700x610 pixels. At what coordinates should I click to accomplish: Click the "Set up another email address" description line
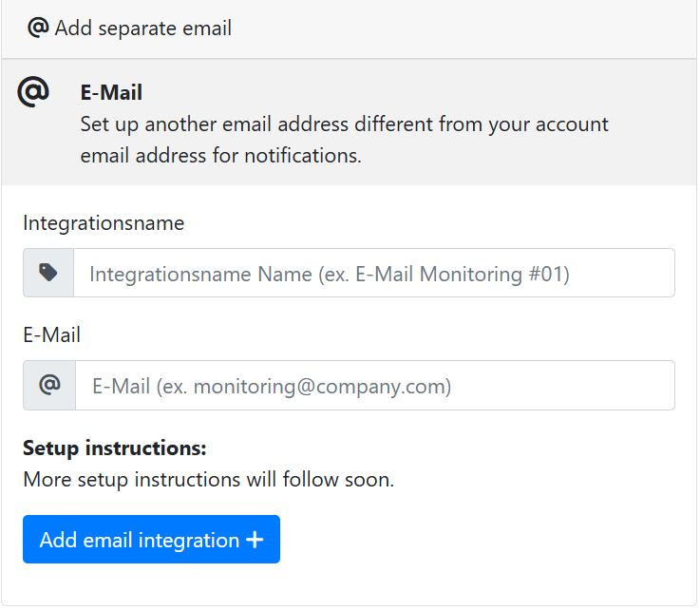point(344,124)
